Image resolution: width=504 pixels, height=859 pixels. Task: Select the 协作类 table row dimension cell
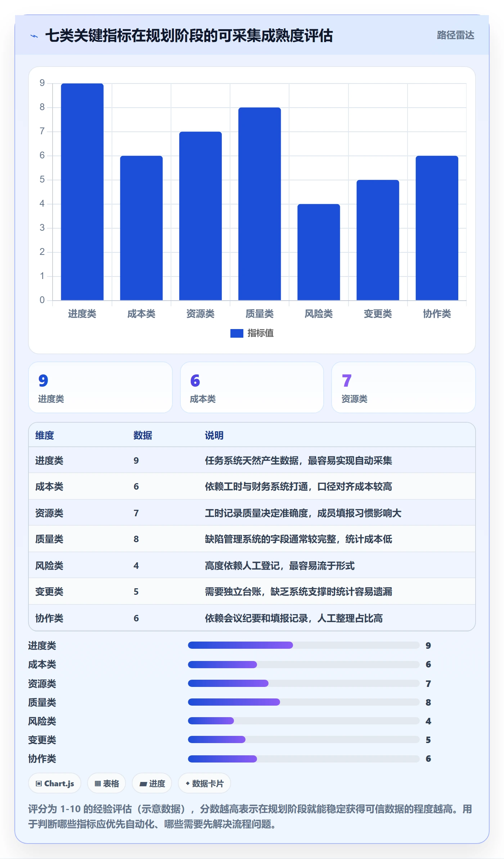[x=49, y=618]
